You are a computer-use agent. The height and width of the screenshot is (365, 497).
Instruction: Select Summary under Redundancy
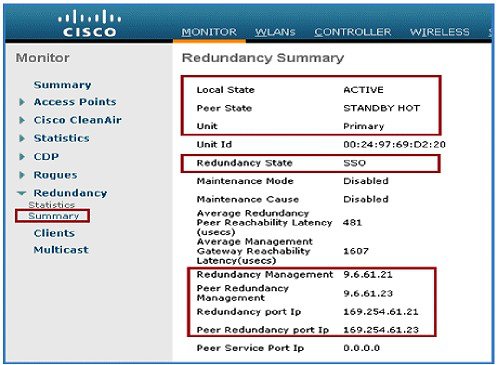53,216
